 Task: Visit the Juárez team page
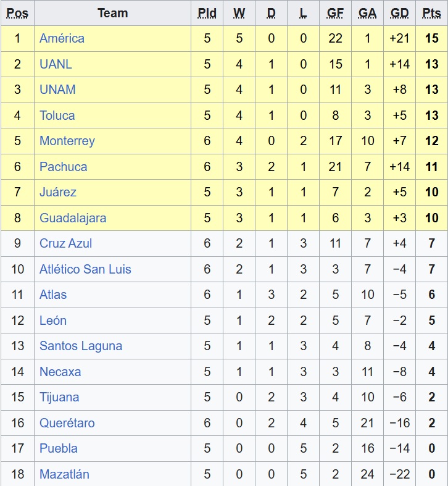point(58,192)
